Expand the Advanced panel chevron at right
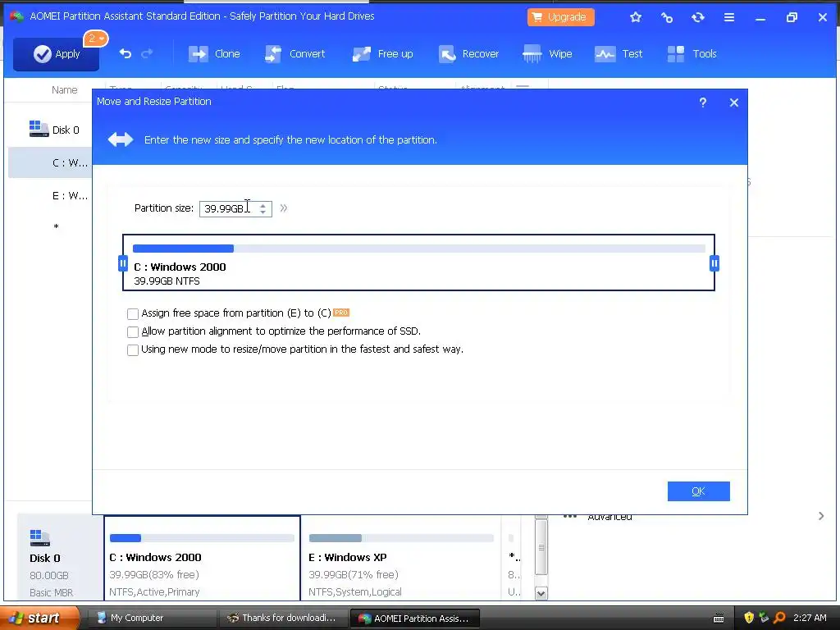This screenshot has width=840, height=630. (x=821, y=516)
